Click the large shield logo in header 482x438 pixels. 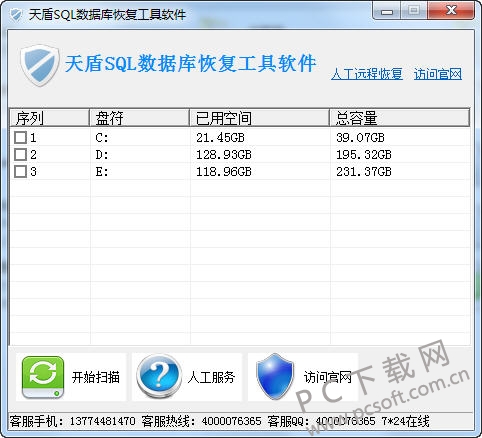(40, 65)
